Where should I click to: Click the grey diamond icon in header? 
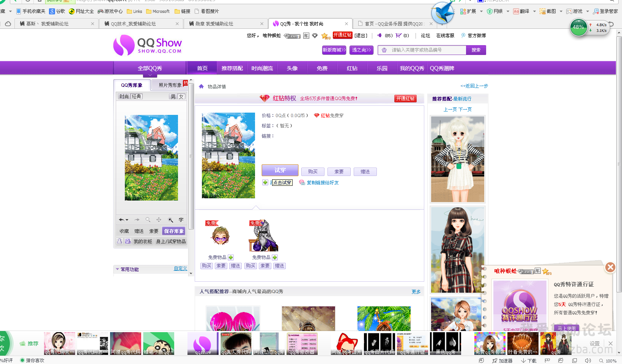(x=315, y=36)
